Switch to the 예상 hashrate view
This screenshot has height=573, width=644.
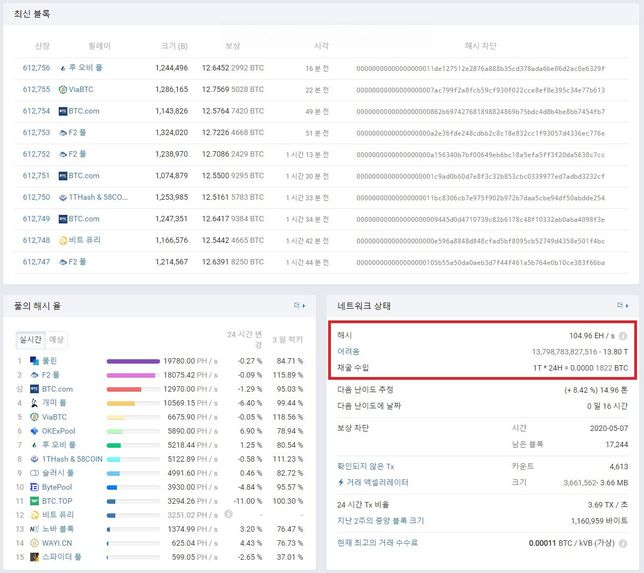[56, 339]
